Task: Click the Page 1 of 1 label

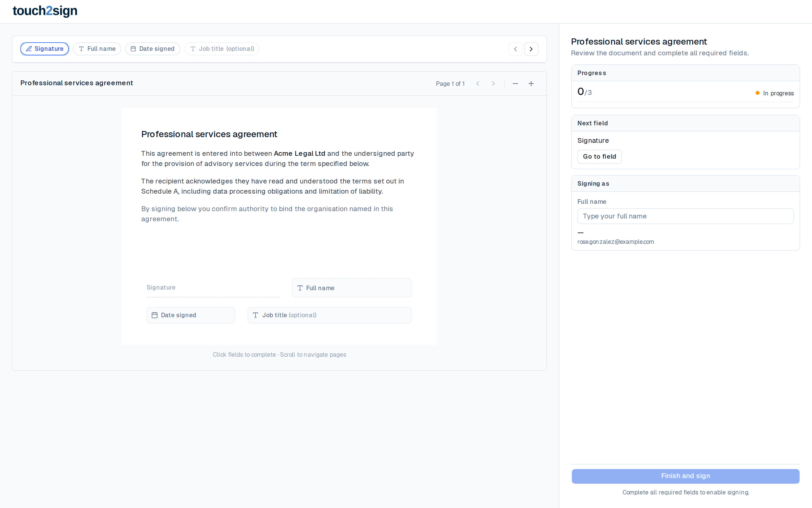Action: 450,84
